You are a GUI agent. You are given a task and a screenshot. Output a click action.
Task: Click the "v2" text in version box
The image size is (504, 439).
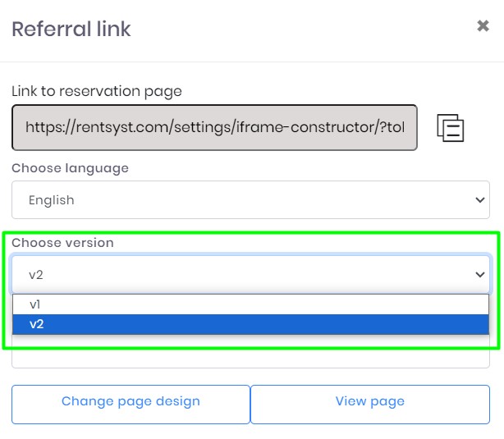36,274
